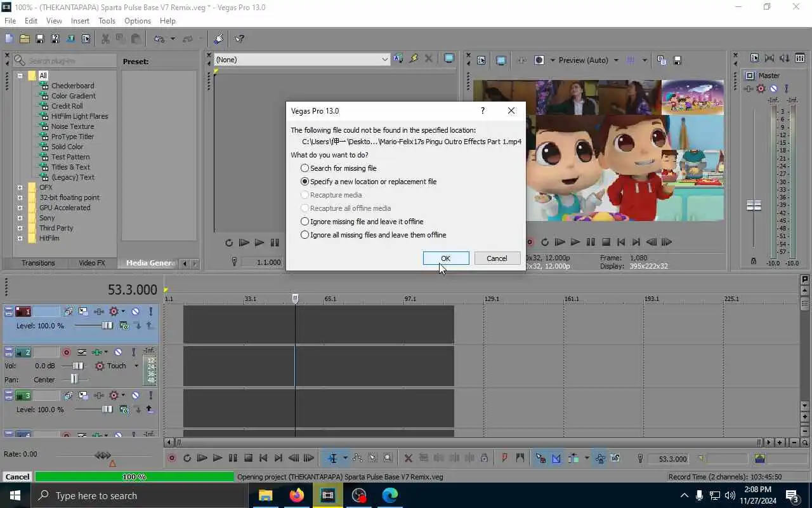The height and width of the screenshot is (508, 812).
Task: Expand the Sony plug-in folder
Action: (20, 218)
